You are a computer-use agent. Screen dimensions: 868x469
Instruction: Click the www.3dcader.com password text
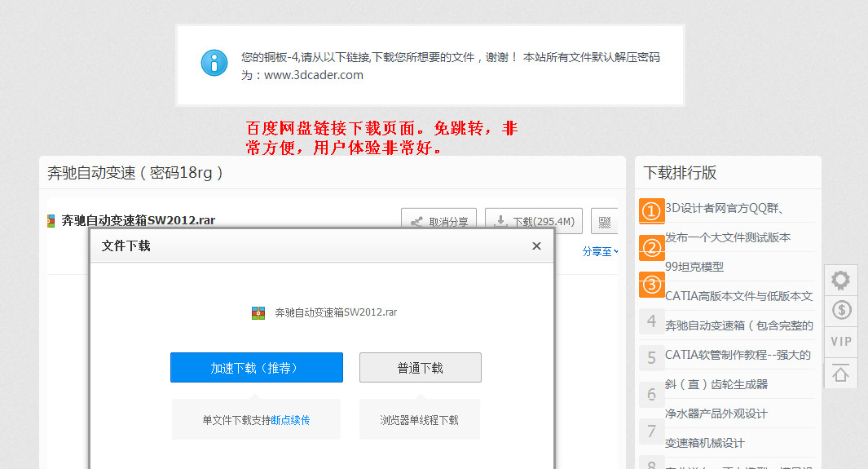(x=314, y=75)
